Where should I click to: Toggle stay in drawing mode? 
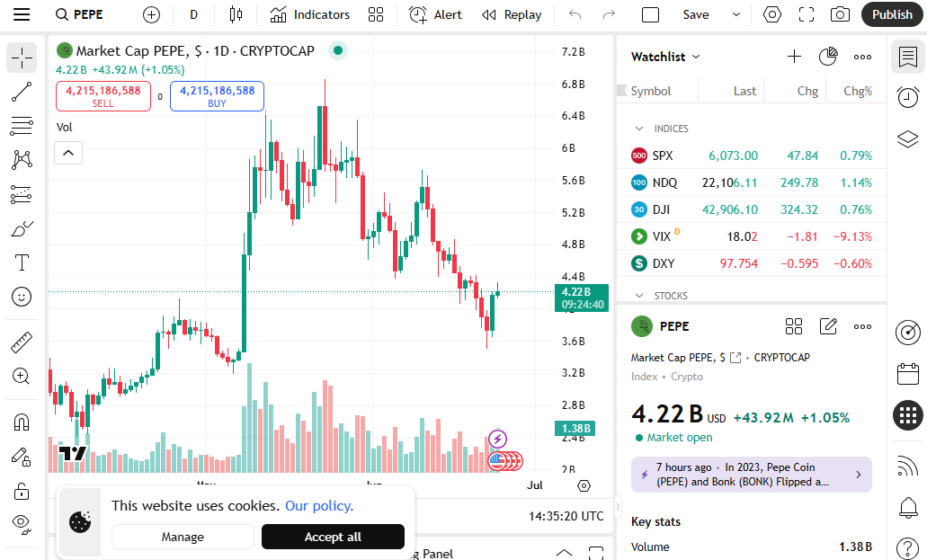[22, 457]
